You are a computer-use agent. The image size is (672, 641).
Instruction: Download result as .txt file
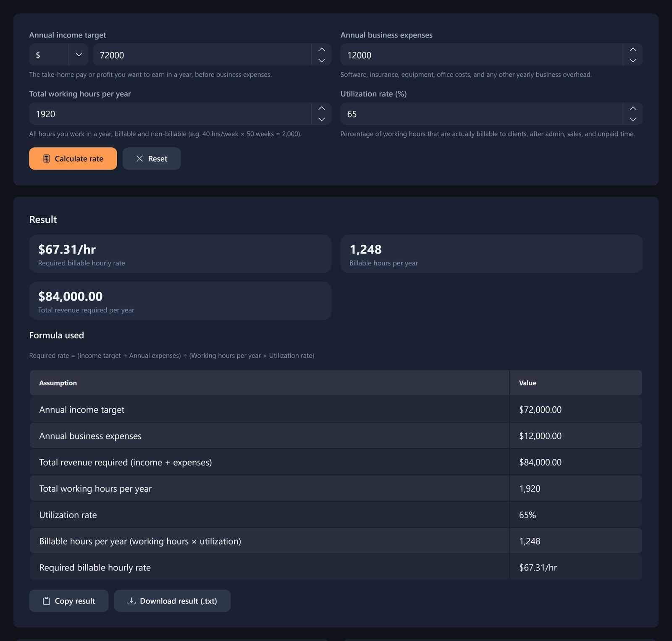click(172, 601)
